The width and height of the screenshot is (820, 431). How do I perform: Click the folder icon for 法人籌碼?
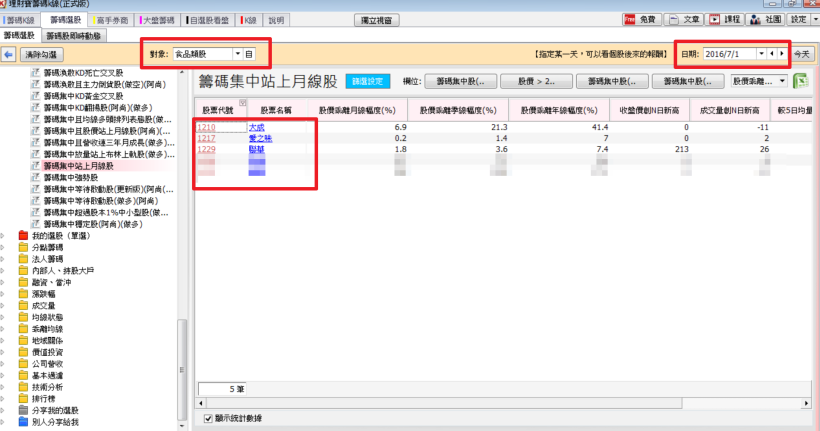tap(23, 259)
